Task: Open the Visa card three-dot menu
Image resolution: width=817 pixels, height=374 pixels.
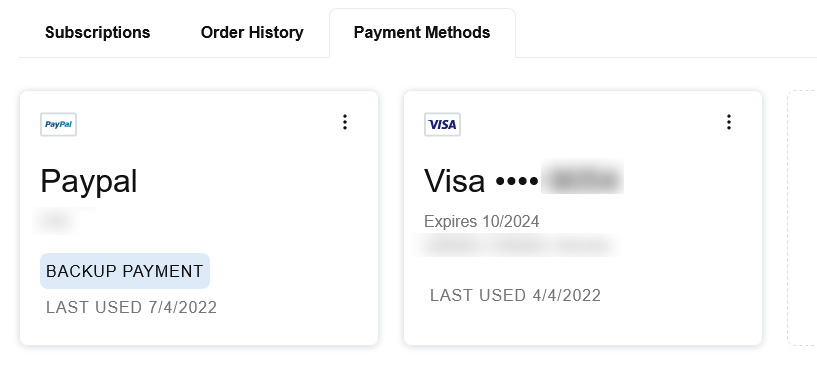Action: [728, 122]
